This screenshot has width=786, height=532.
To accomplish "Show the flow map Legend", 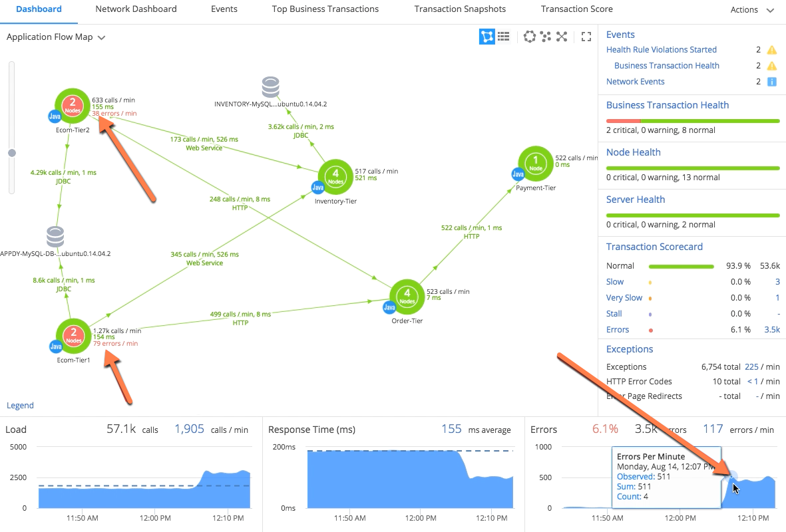I will [20, 405].
